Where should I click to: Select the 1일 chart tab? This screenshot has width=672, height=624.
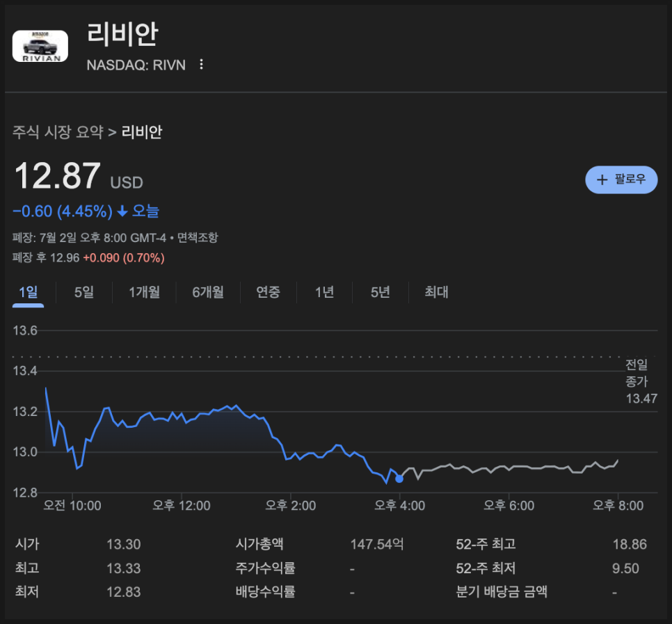[x=29, y=292]
